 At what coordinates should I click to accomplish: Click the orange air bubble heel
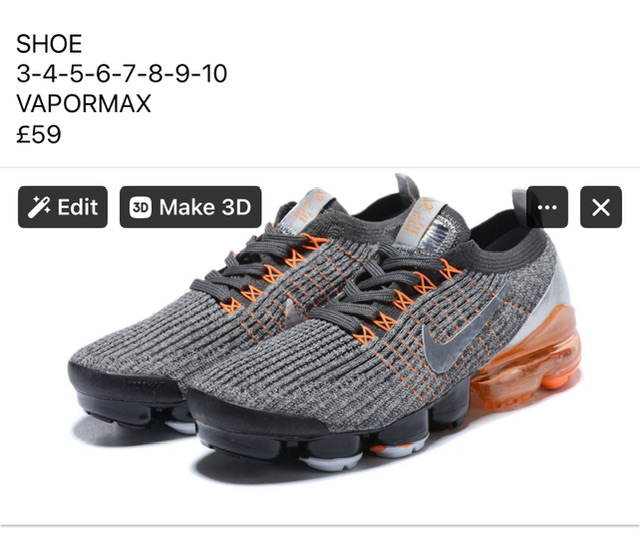click(529, 357)
